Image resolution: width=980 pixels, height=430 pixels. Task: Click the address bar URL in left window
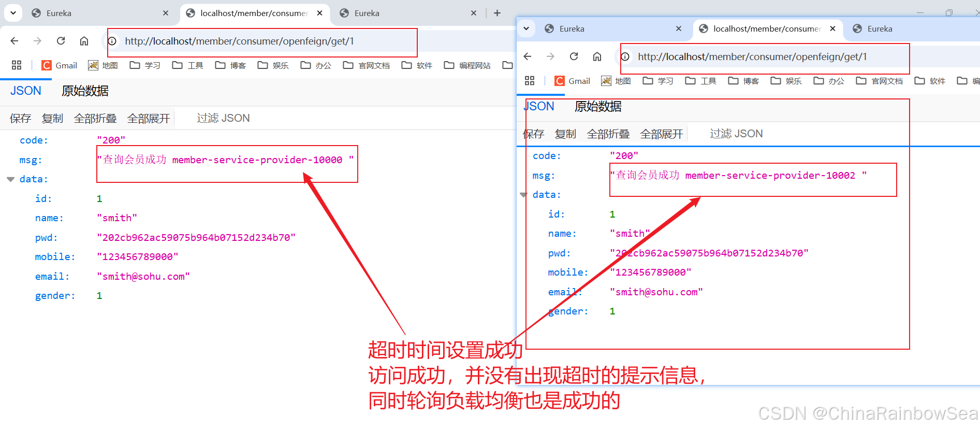pyautogui.click(x=239, y=41)
